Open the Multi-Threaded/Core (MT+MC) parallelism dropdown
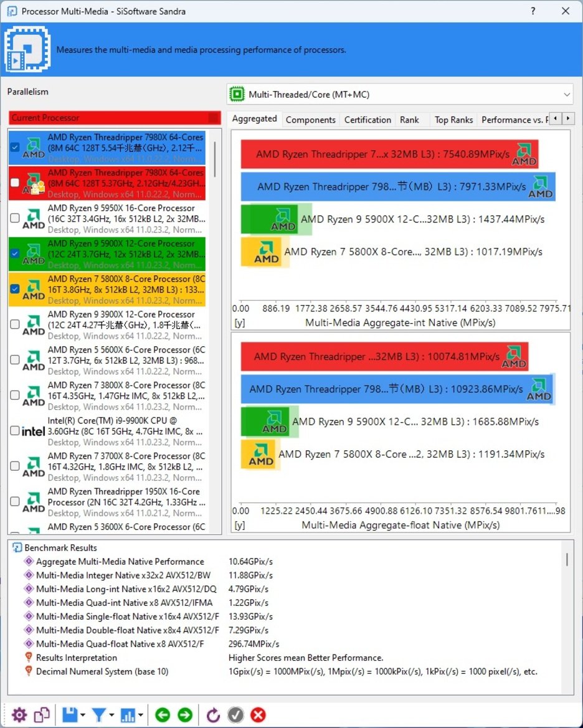583x728 pixels. 399,94
